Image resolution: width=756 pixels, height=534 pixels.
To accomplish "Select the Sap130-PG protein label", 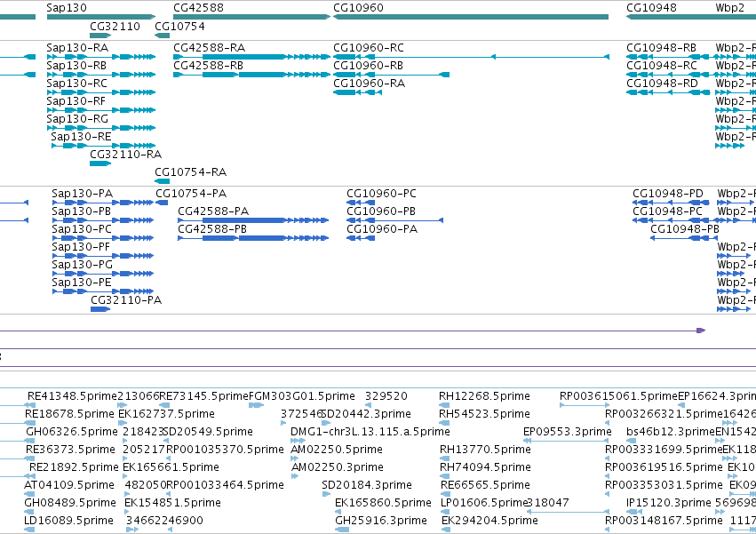I will pos(83,265).
